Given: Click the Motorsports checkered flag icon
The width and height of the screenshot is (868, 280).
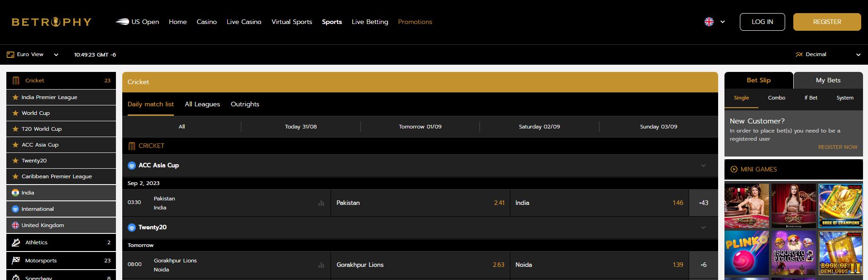Looking at the screenshot, I should pyautogui.click(x=16, y=261).
